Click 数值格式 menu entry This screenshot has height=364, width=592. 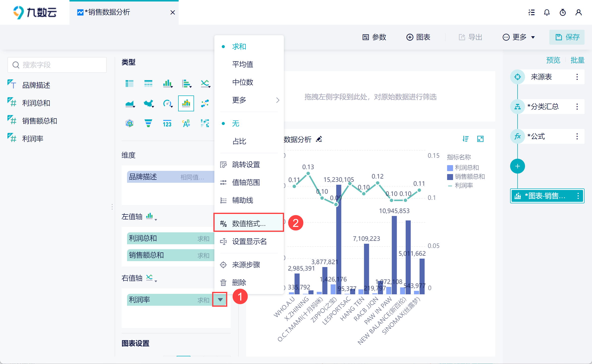[249, 224]
